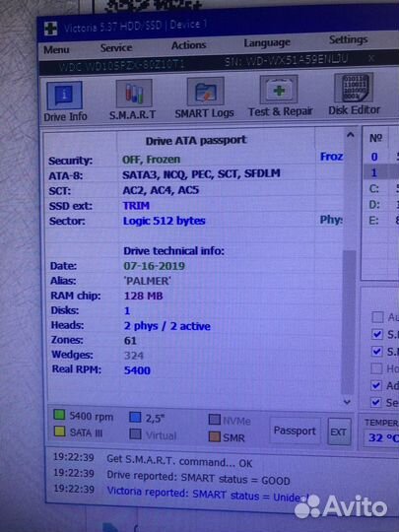Toggle the checked 'Ad' checkbox
The height and width of the screenshot is (532, 399).
coord(375,385)
